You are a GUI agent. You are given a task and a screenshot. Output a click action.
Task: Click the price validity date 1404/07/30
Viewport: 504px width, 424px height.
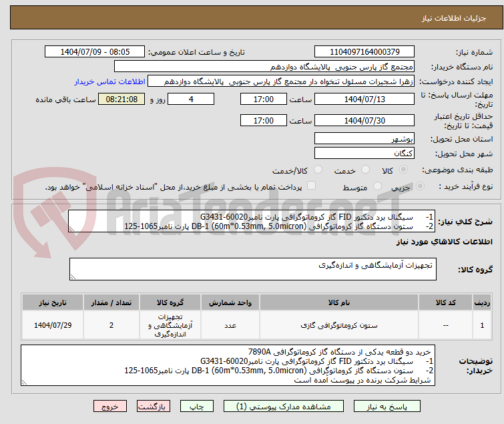pyautogui.click(x=364, y=121)
